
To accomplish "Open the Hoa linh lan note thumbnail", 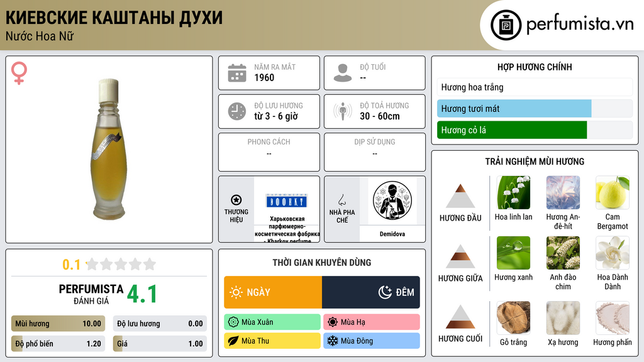I will (513, 192).
